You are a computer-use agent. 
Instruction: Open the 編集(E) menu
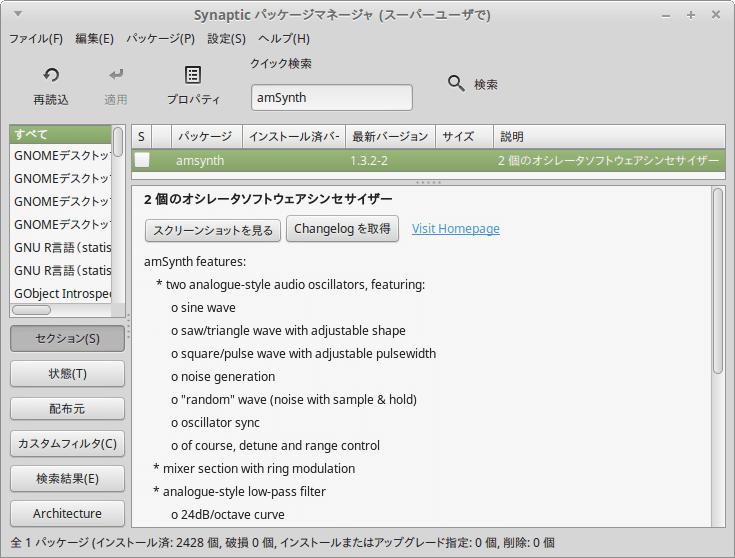[x=94, y=38]
